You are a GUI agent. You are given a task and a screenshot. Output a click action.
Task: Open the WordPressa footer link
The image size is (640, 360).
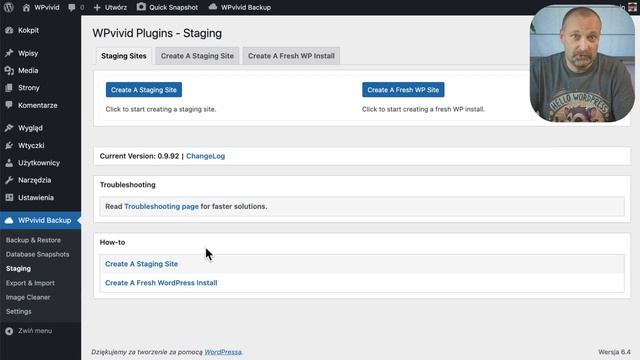(x=223, y=352)
